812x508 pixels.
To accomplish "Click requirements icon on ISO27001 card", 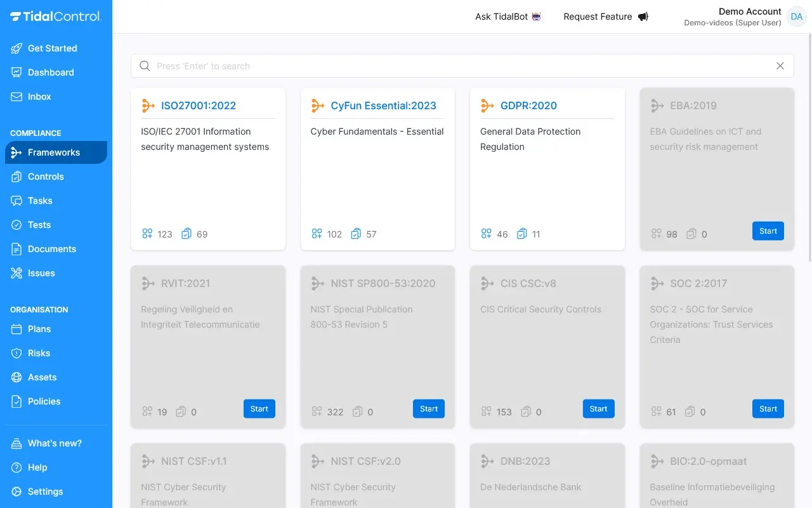I will (x=147, y=234).
